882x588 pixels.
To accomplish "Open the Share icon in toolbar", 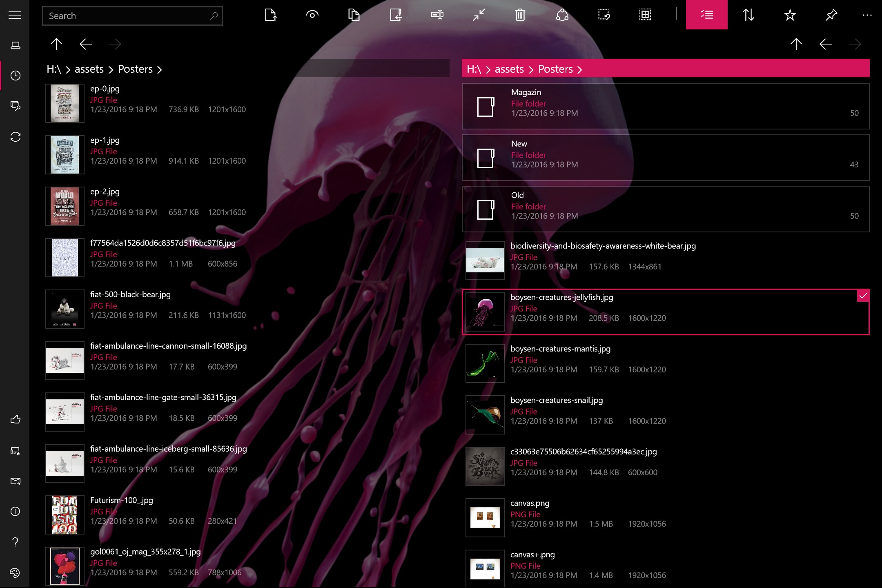I will click(562, 15).
